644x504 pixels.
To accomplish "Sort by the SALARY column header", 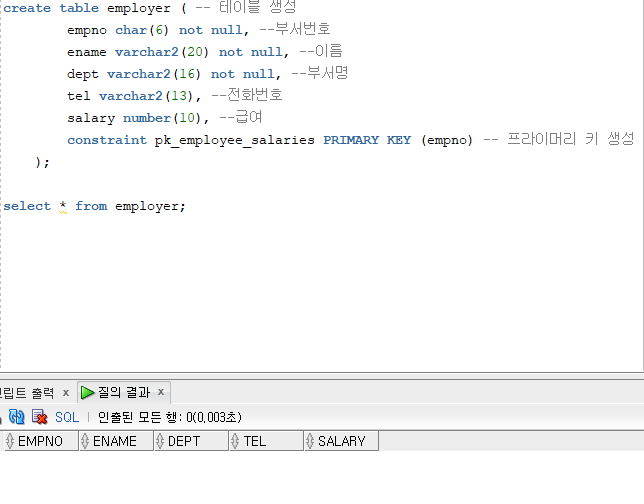I will [341, 441].
